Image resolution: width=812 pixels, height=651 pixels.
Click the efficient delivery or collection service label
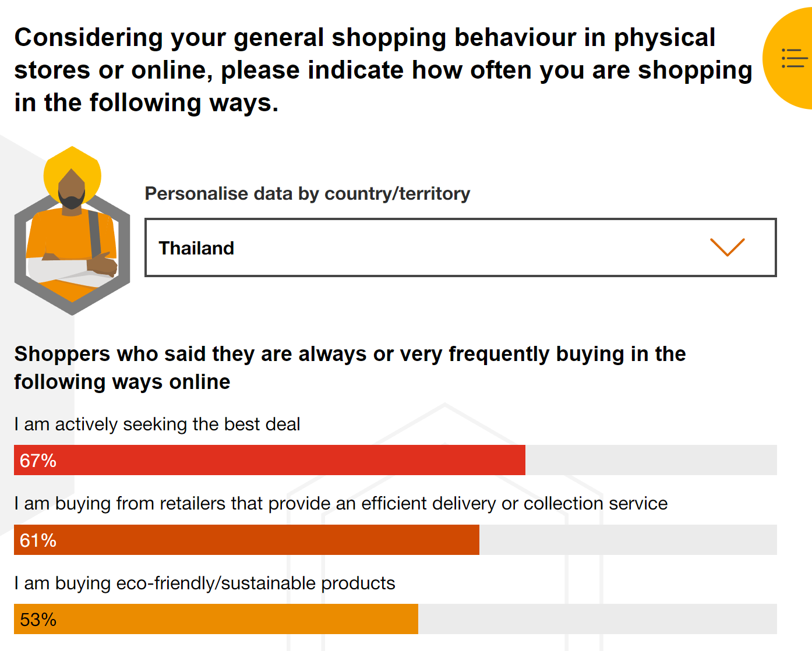pos(341,503)
